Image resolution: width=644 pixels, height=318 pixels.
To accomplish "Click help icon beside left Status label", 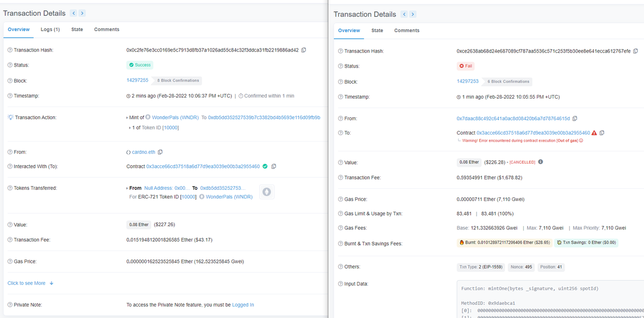I will [x=10, y=65].
